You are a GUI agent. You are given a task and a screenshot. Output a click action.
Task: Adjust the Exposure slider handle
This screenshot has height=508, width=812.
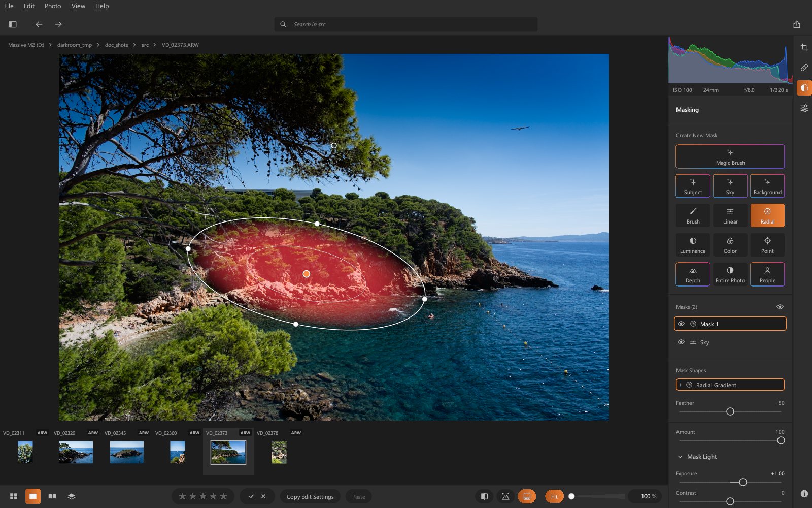(743, 482)
